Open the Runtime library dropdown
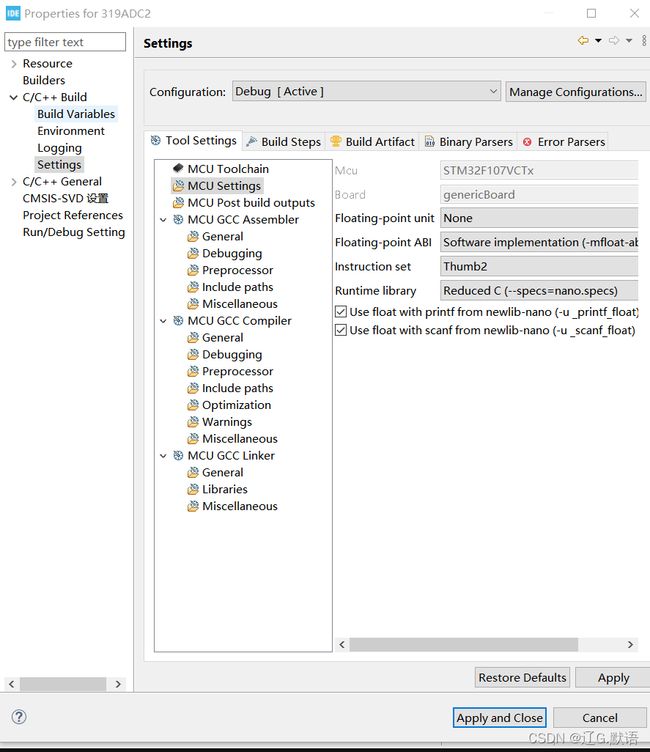The image size is (650, 752). coord(539,291)
